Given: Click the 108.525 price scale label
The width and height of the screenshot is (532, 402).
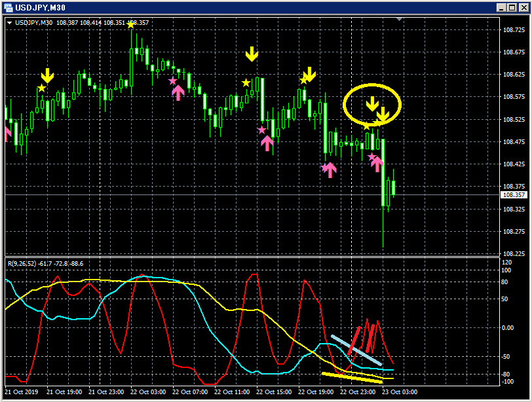Looking at the screenshot, I should [514, 119].
